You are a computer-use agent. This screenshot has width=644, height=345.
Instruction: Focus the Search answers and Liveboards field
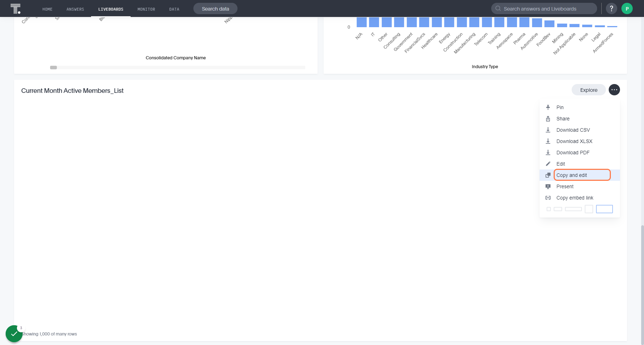(544, 8)
